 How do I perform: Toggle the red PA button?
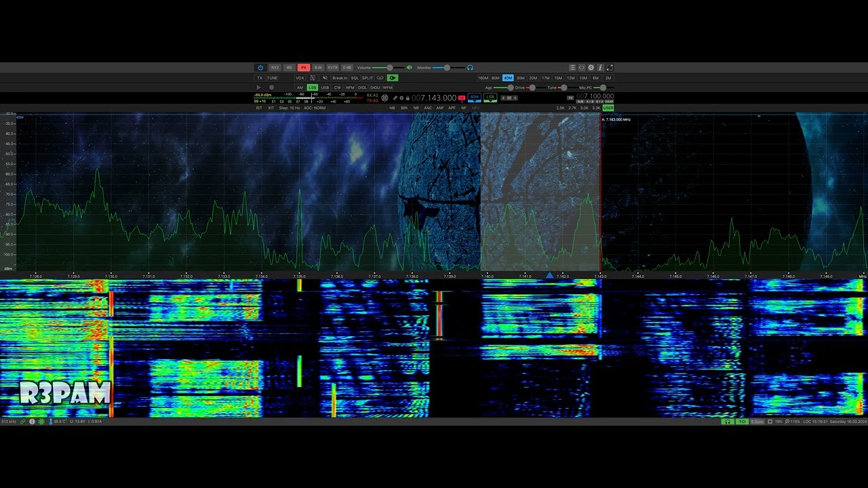[304, 68]
